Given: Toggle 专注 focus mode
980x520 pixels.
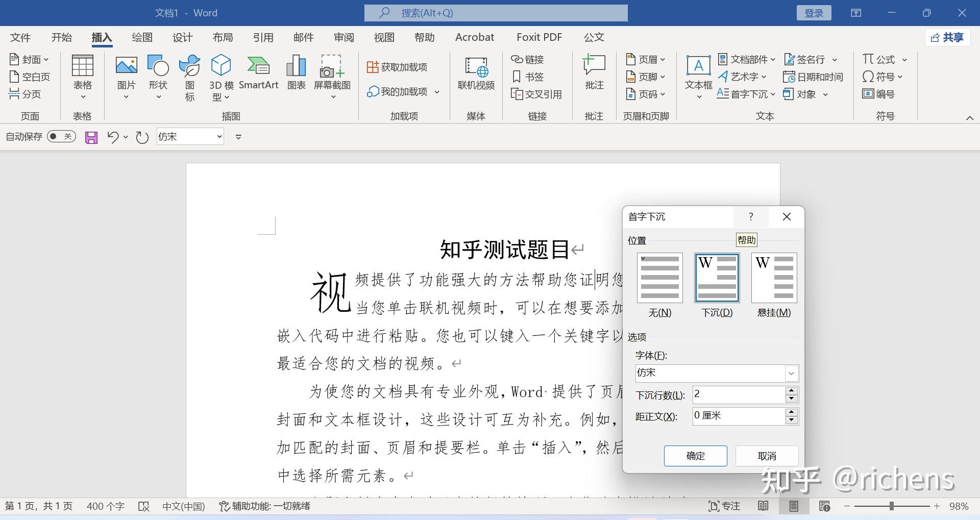Looking at the screenshot, I should tap(724, 506).
